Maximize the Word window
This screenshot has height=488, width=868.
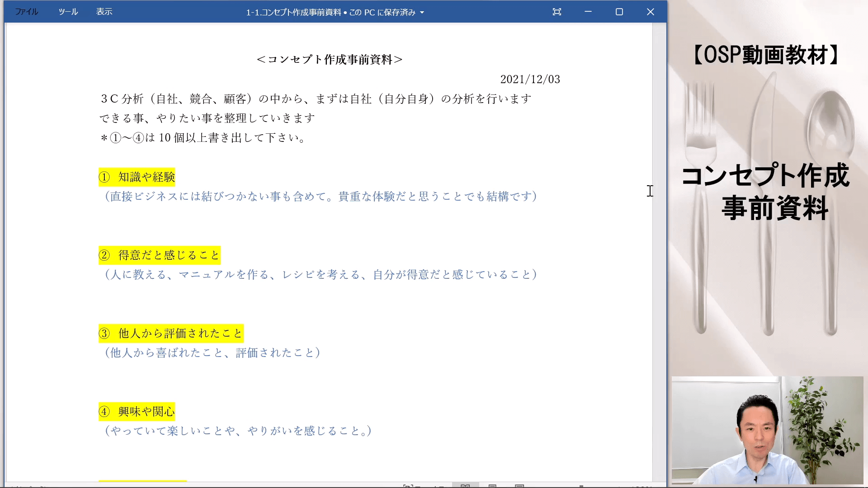619,12
